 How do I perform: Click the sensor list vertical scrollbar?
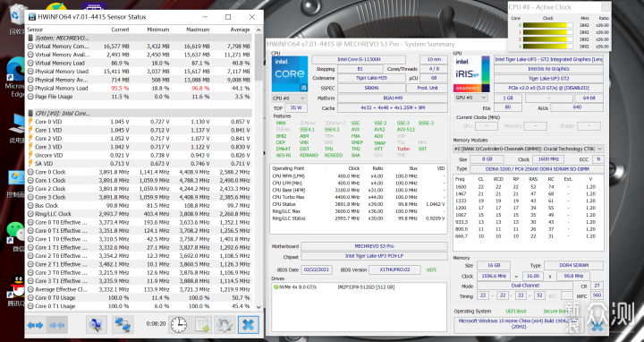coord(258,167)
